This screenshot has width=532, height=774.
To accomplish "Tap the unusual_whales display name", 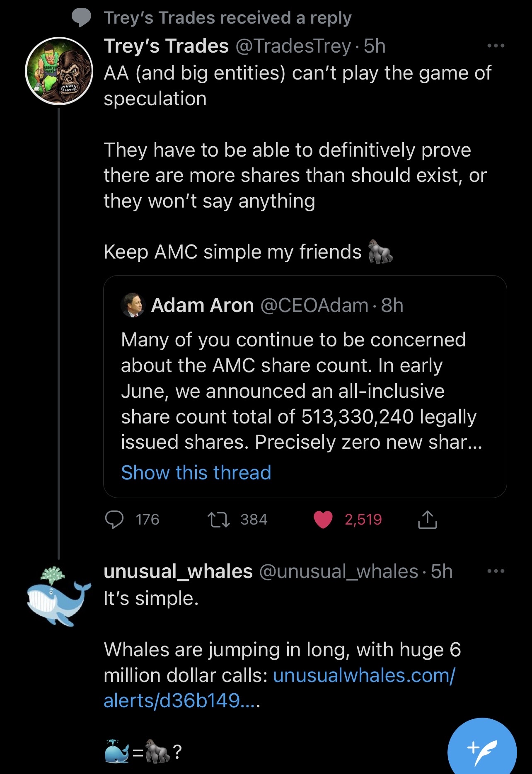I will [178, 571].
